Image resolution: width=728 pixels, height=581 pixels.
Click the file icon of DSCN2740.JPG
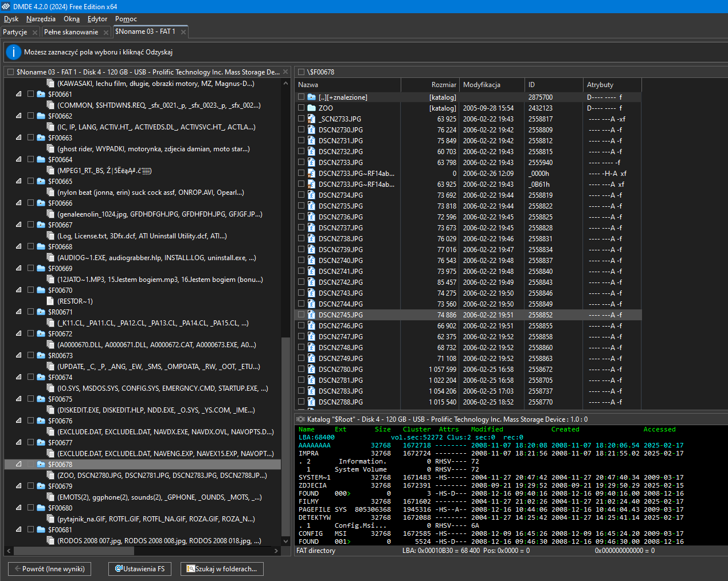point(311,260)
